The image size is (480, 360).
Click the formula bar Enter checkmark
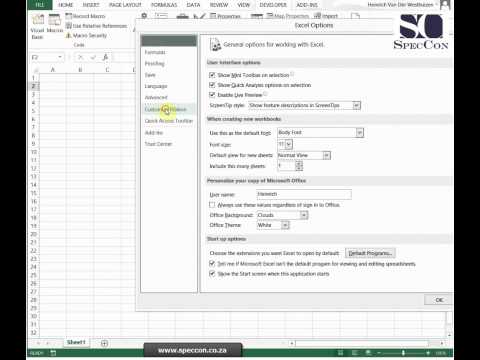[93, 58]
